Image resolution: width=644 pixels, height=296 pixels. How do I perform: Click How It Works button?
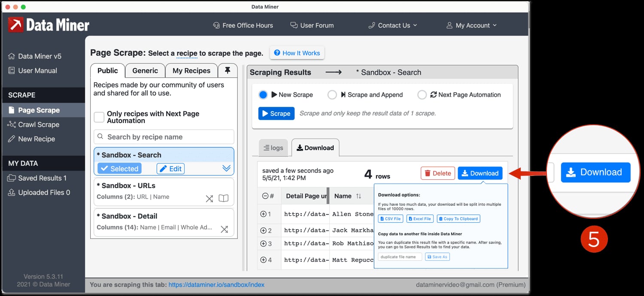point(297,53)
